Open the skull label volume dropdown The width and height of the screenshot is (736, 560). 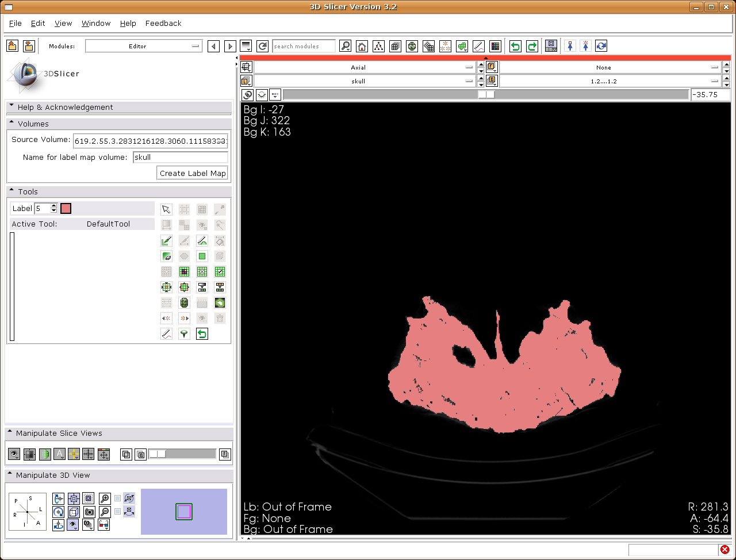(365, 81)
